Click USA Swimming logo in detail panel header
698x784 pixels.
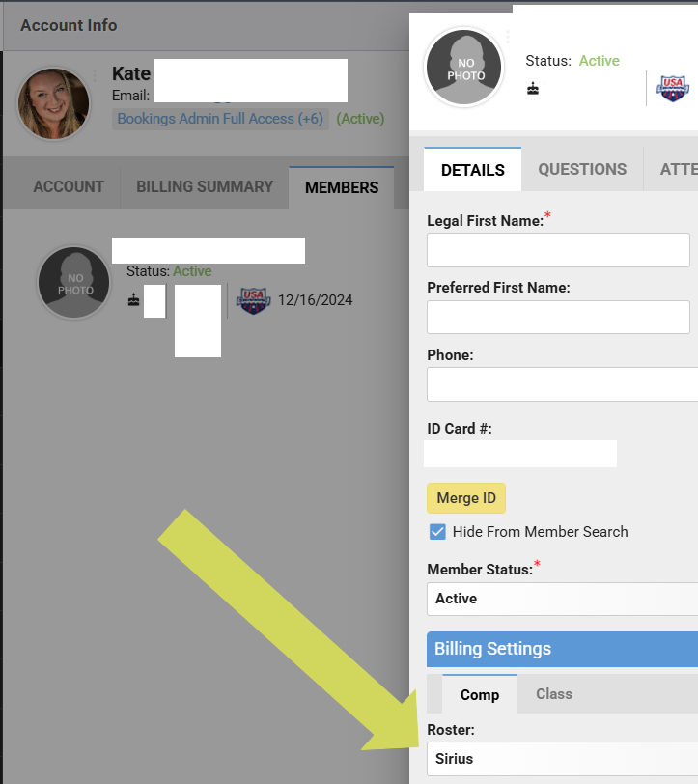673,89
